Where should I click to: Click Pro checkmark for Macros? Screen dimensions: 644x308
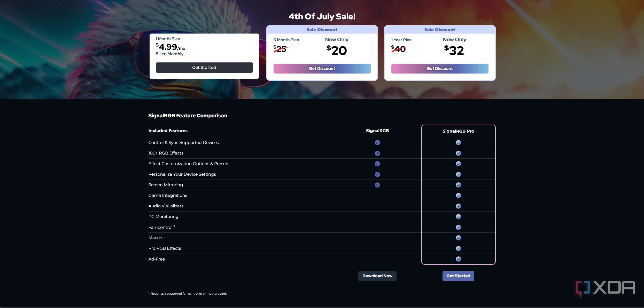(459, 238)
